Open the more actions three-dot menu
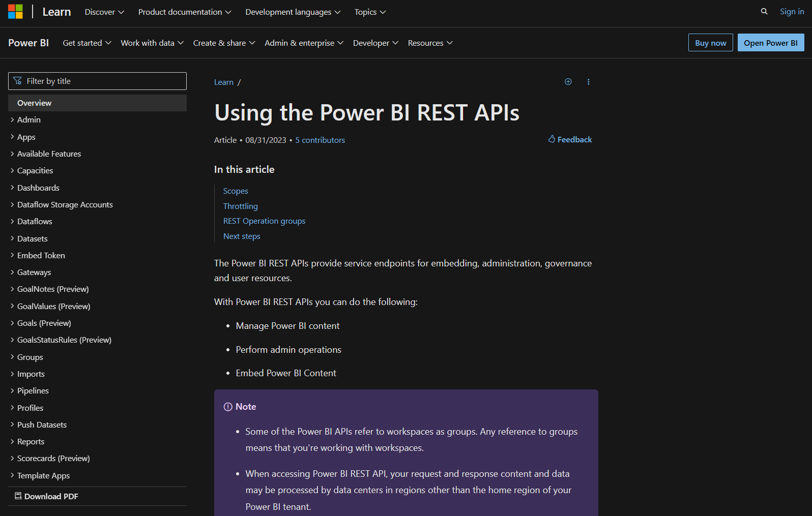 [589, 82]
